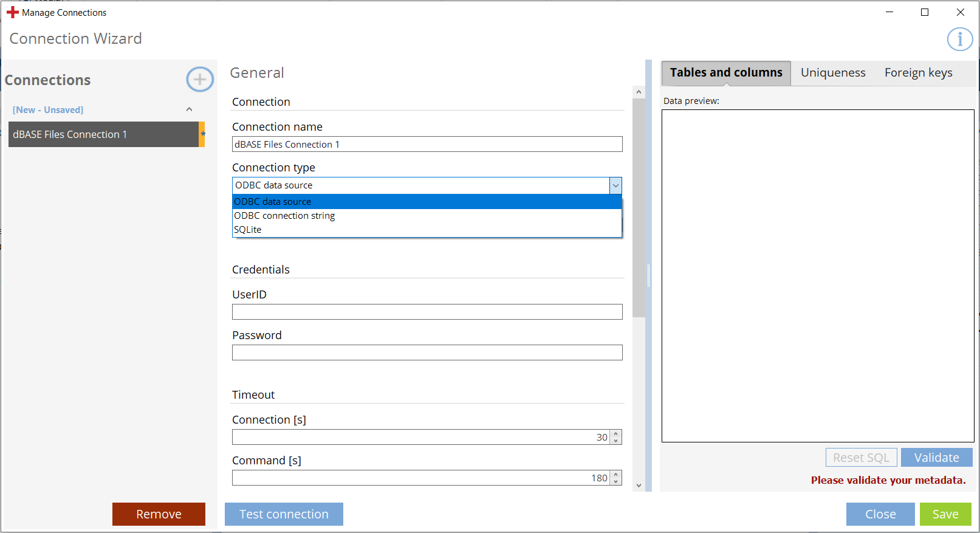Click the Connection name text field

click(x=427, y=144)
